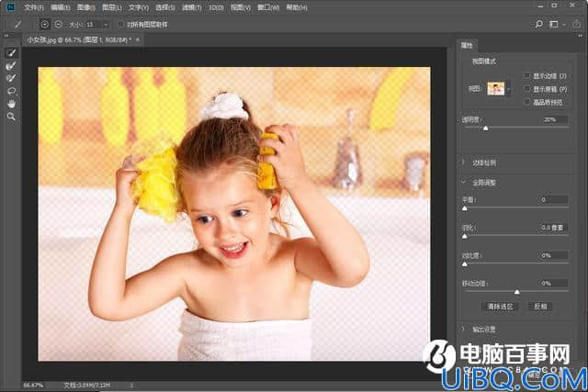Click the 羽化 pixel value field
Image resolution: width=588 pixels, height=392 pixels.
coord(553,228)
